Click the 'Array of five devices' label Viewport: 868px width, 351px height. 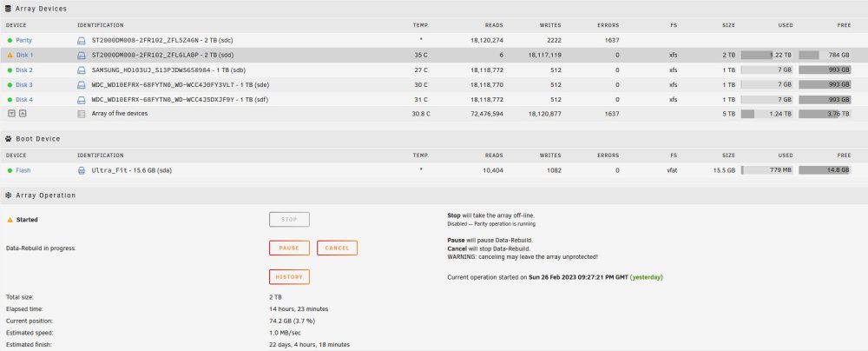(120, 113)
